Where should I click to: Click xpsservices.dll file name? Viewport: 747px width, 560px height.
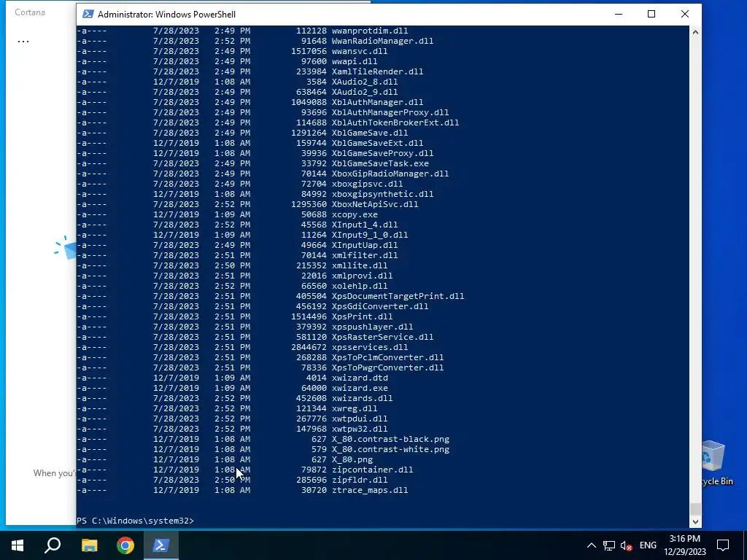pyautogui.click(x=370, y=347)
